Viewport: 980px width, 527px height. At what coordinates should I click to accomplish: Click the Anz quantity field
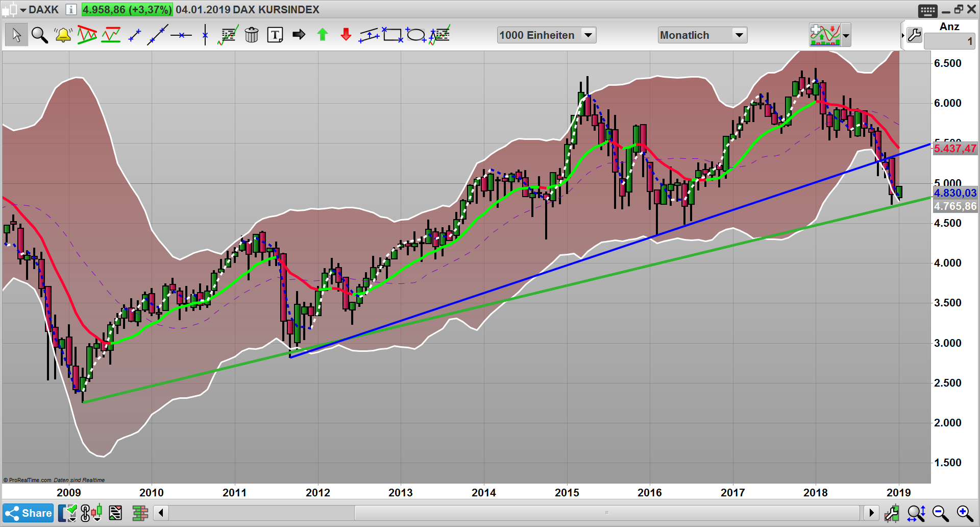(x=949, y=41)
